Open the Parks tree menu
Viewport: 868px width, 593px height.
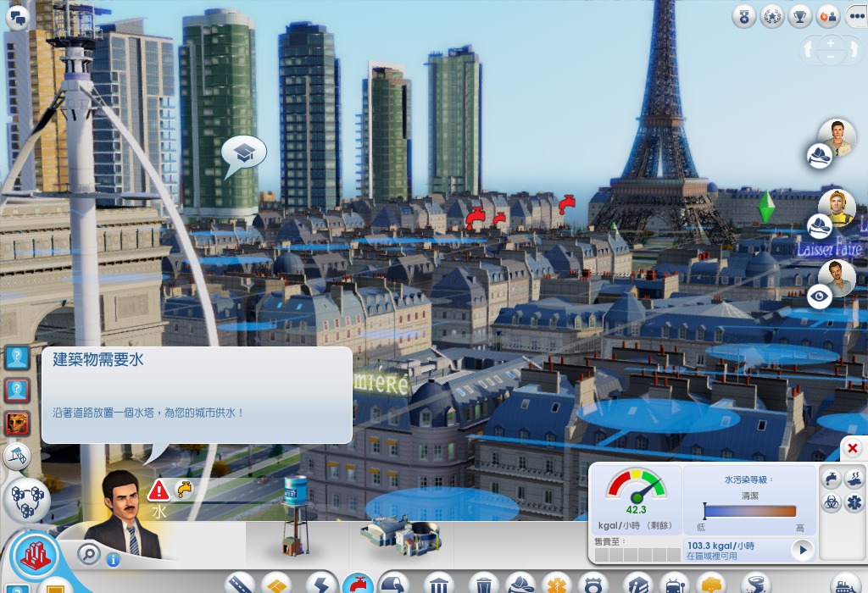[711, 583]
